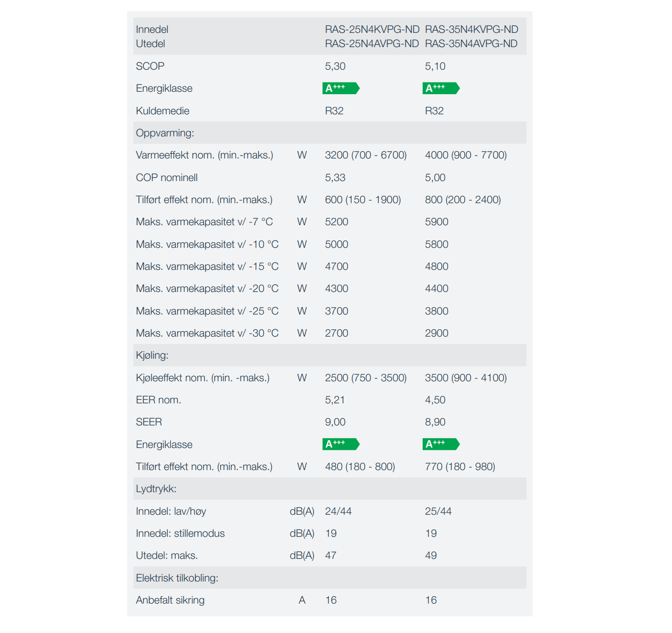Click the RAS-25N4KVPG-ND indoor model name
This screenshot has height=633, width=672.
pos(372,29)
